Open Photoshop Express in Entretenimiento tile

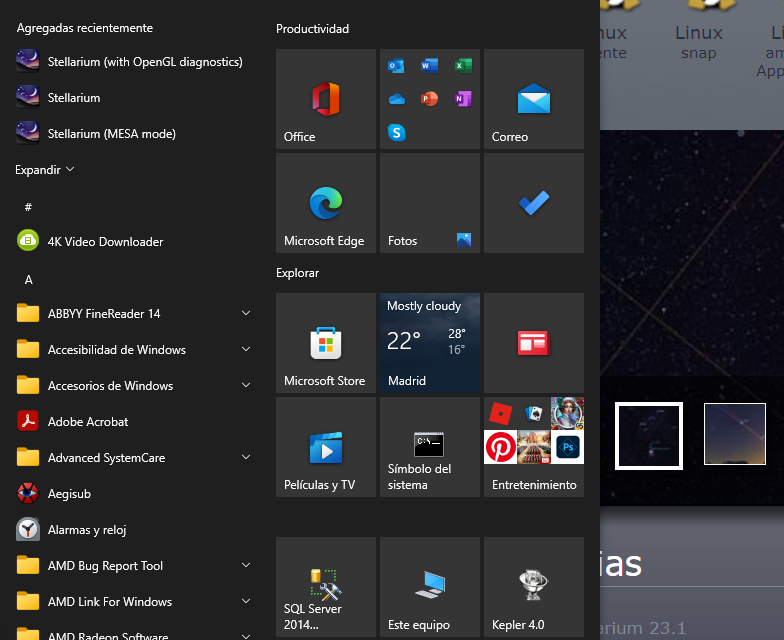pyautogui.click(x=568, y=447)
